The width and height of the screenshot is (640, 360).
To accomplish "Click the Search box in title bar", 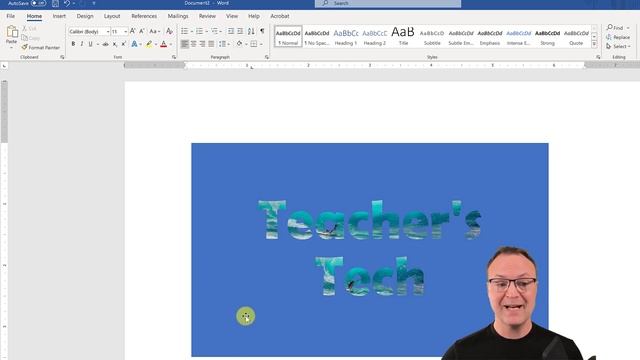I will tap(388, 3).
